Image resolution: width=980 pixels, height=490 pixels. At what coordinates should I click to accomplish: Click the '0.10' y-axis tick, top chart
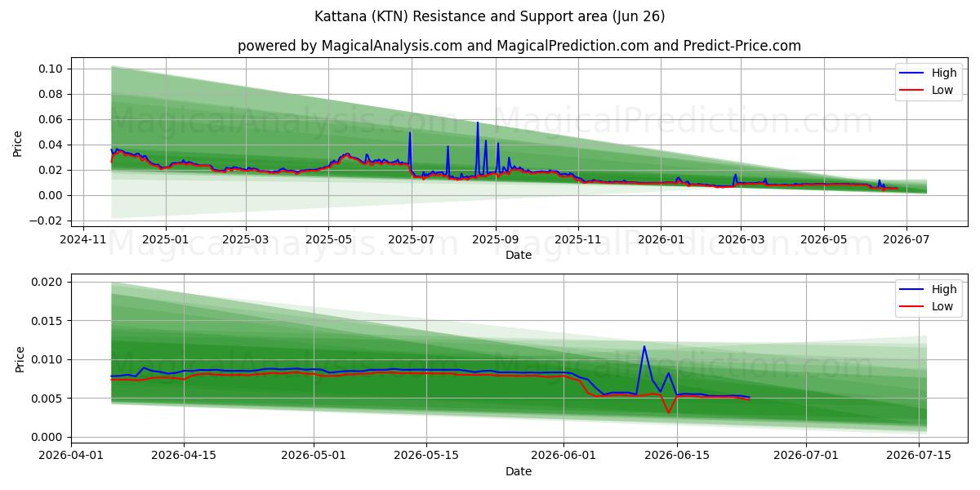[x=51, y=69]
